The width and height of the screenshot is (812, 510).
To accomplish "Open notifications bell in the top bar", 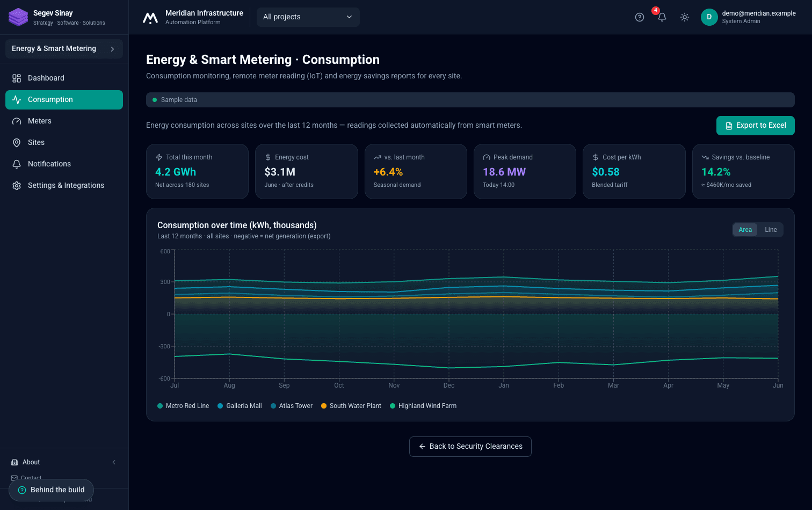I will [662, 17].
